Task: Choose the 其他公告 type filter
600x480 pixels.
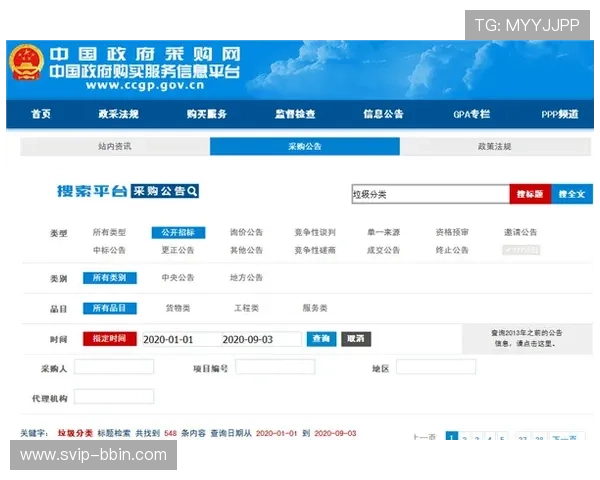Action: pyautogui.click(x=246, y=250)
